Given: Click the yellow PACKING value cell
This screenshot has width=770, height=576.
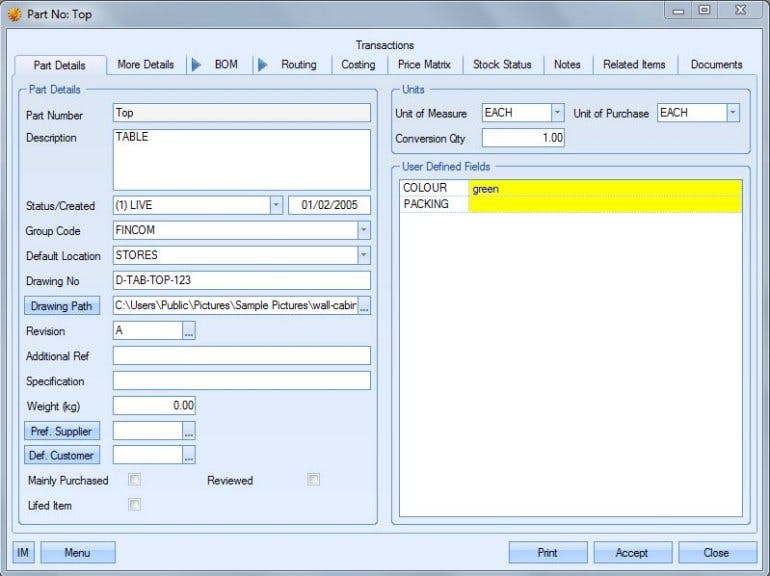Looking at the screenshot, I should [605, 204].
